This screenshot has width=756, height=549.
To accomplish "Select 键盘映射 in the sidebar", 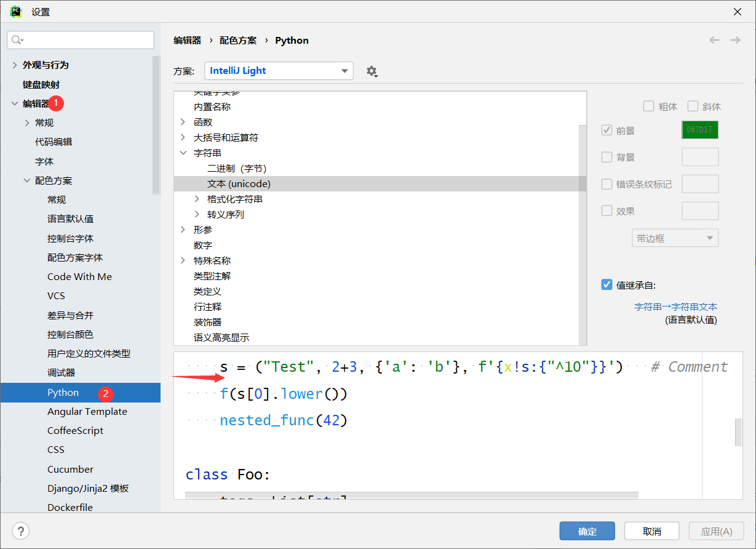I will [41, 84].
